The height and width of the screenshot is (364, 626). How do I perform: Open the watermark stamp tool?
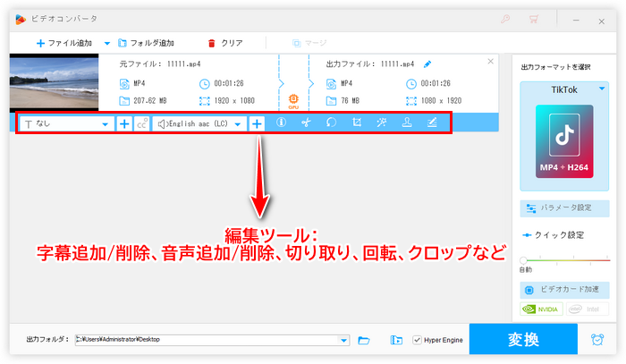pyautogui.click(x=407, y=123)
